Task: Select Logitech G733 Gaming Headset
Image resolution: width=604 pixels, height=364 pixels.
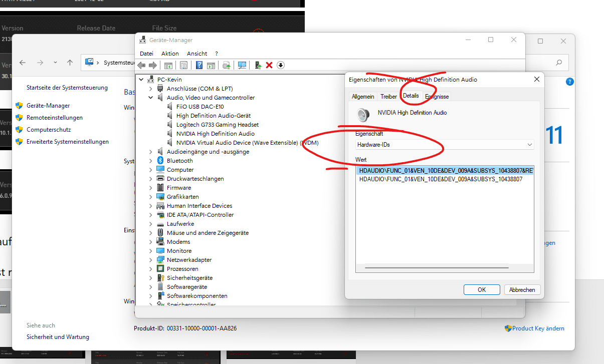Action: point(218,125)
